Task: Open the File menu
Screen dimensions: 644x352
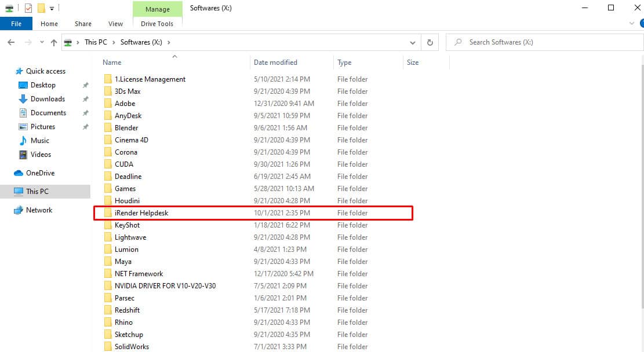Action: coord(16,24)
